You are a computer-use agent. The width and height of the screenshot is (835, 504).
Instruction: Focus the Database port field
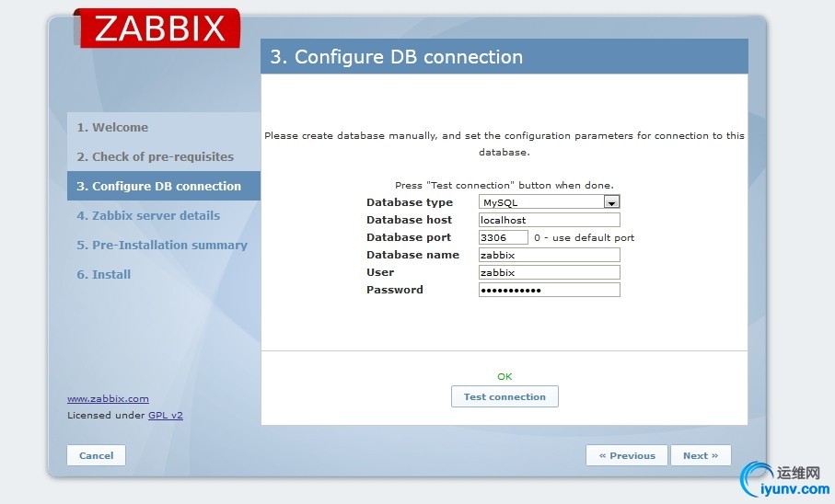coord(504,237)
